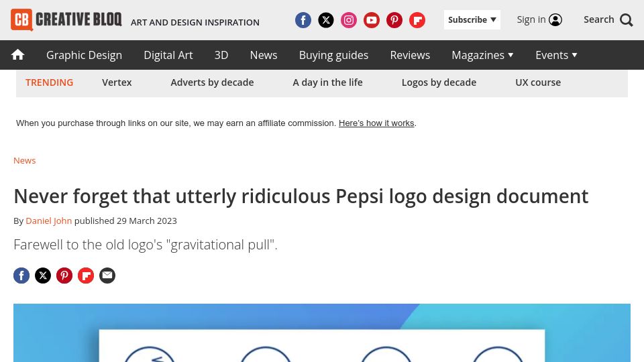Viewport: 644px width, 362px height.
Task: Open the Creative Bloq logo homepage
Action: [x=66, y=19]
